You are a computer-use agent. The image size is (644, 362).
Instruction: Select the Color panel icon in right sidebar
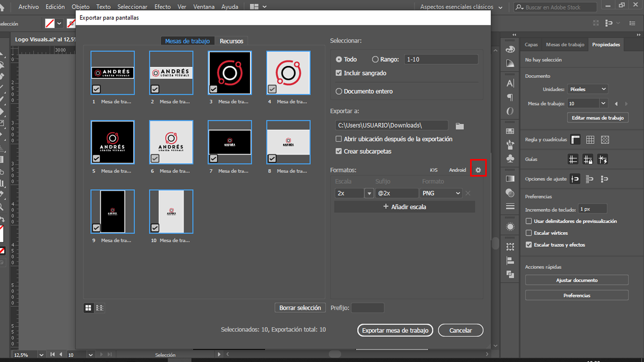(x=510, y=49)
